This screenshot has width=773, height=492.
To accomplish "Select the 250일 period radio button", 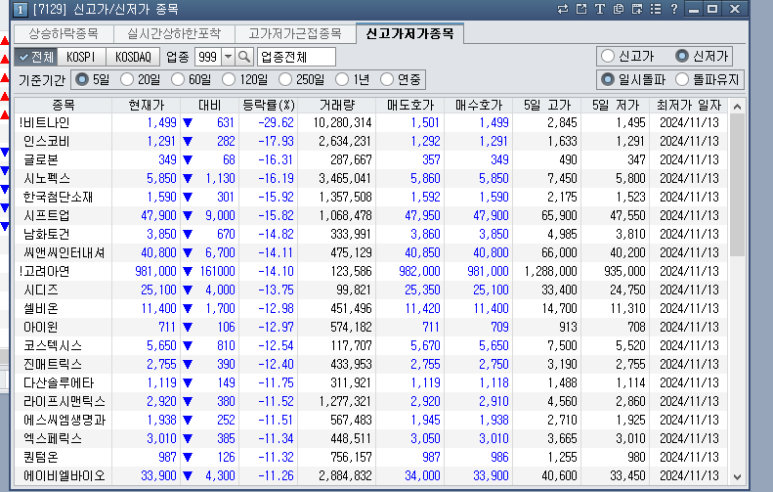I will pos(285,79).
